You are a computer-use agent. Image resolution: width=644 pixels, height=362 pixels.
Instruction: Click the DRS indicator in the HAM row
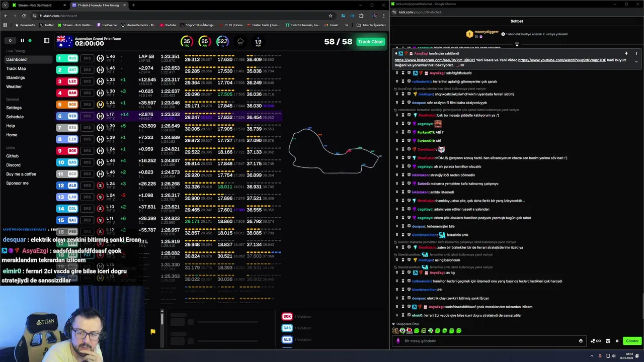click(87, 93)
